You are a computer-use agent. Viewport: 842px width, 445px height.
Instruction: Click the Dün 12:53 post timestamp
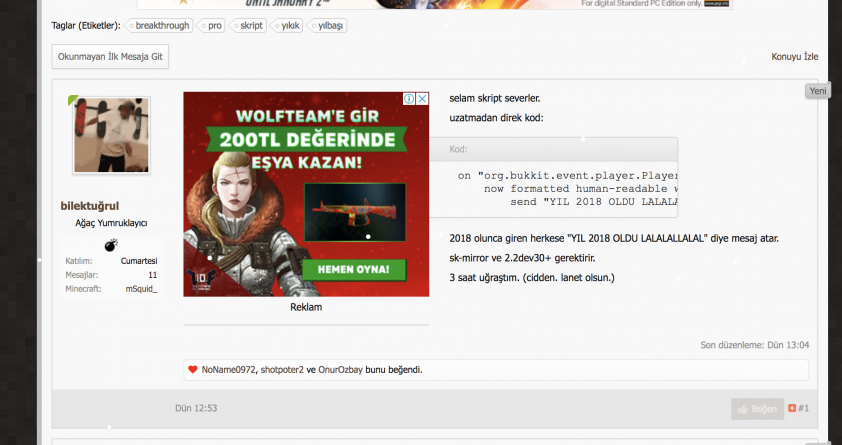tap(196, 408)
